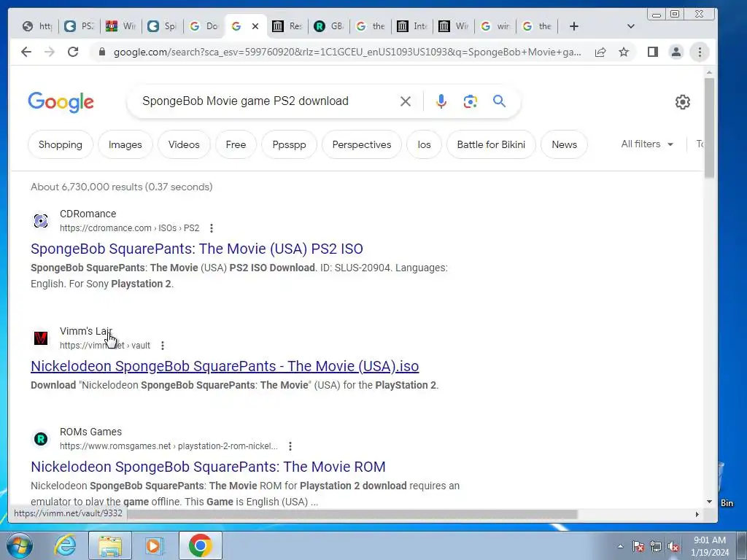Apply the Free filter chip
The height and width of the screenshot is (560, 747).
pyautogui.click(x=236, y=144)
